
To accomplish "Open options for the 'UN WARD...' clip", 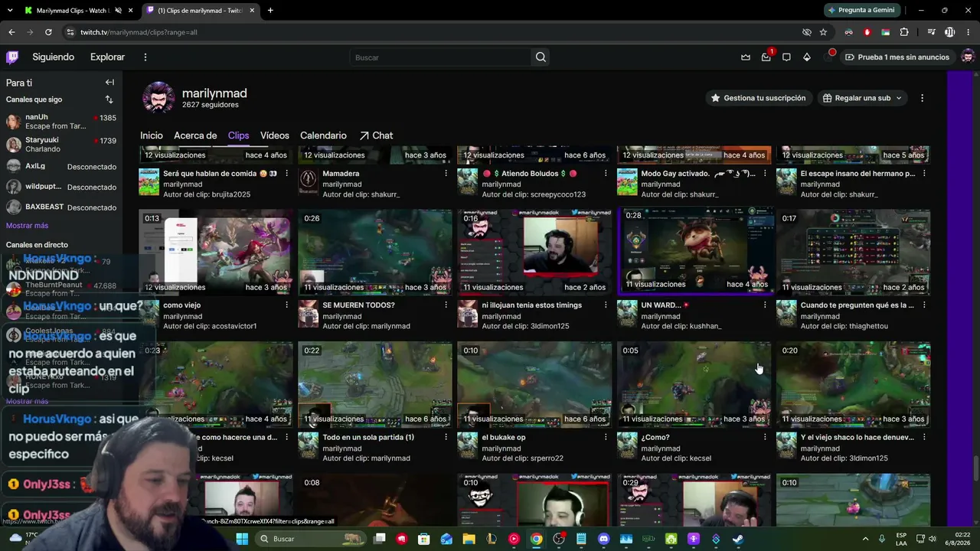I will pos(765,305).
